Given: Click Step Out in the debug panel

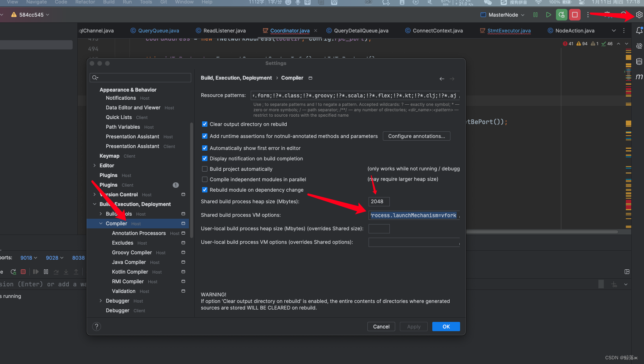Looking at the screenshot, I should [x=76, y=272].
